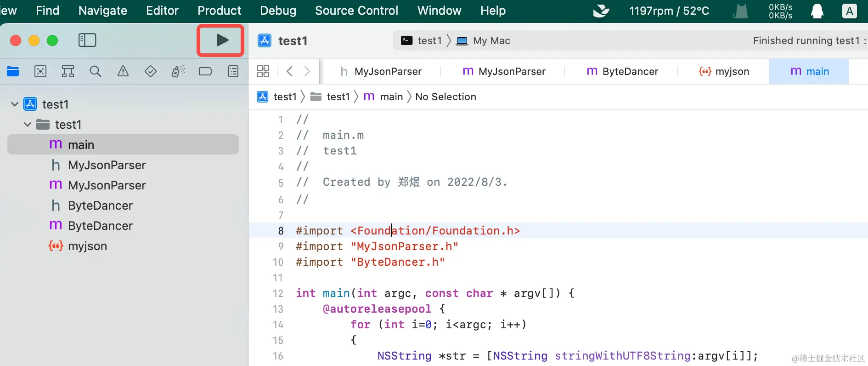Click the network speed 0KB/s indicator

click(x=780, y=11)
